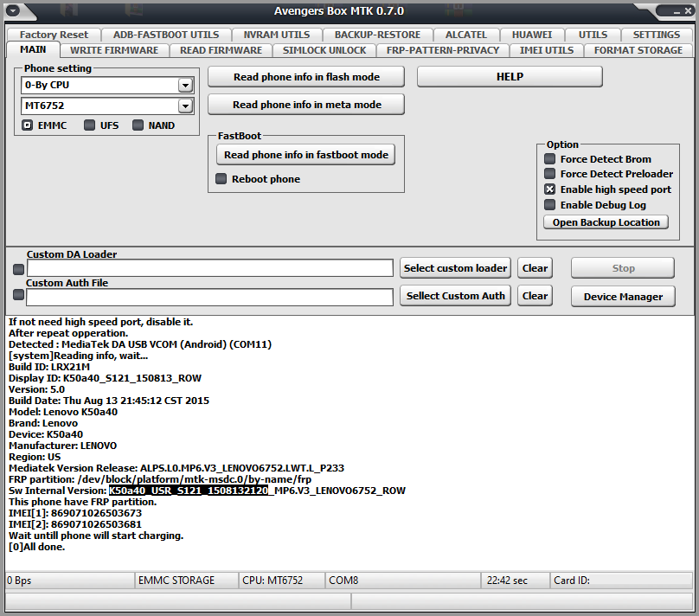Open the title bar dropdown menu icon
The height and width of the screenshot is (616, 699).
12,10
